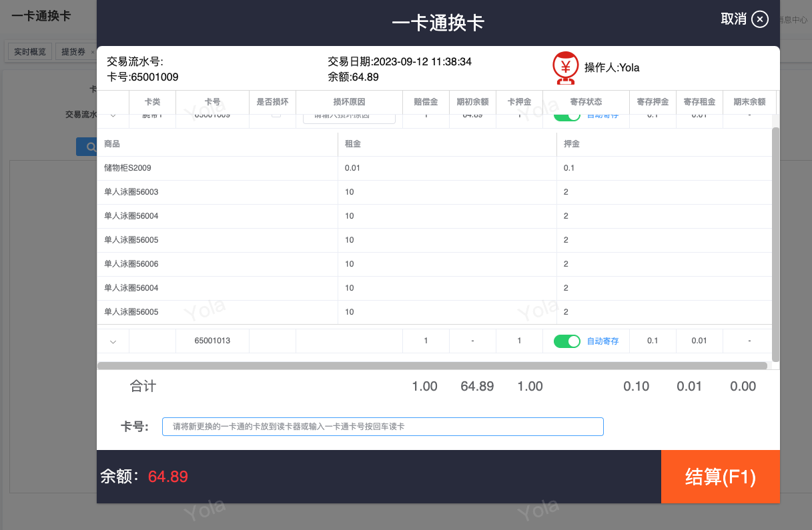Click the 损坏原因 column header
This screenshot has width=812, height=530.
350,102
